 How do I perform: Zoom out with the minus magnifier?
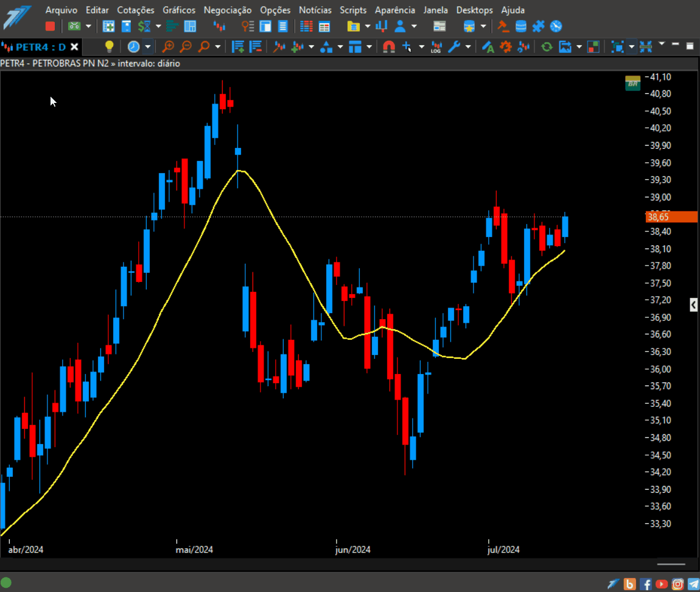[x=186, y=46]
